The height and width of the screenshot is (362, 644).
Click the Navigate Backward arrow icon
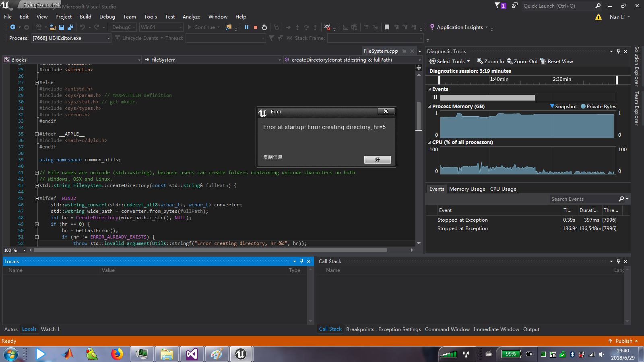coord(13,27)
